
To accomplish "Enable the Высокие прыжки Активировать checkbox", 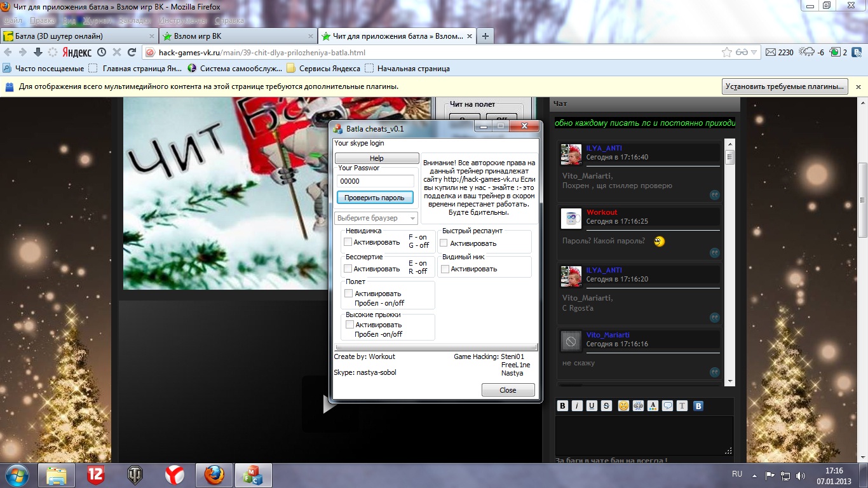I will coord(349,325).
